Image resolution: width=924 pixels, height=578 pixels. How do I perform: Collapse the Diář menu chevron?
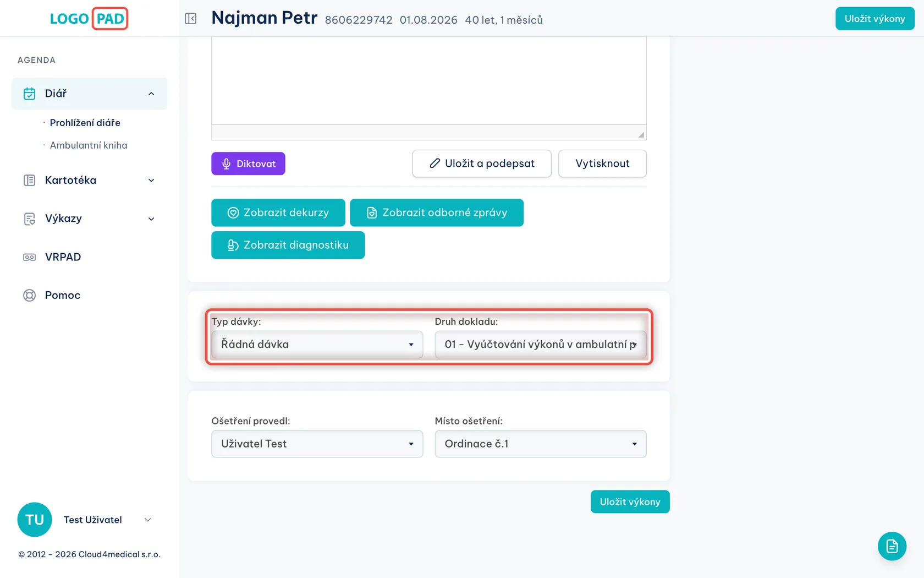[x=151, y=94]
